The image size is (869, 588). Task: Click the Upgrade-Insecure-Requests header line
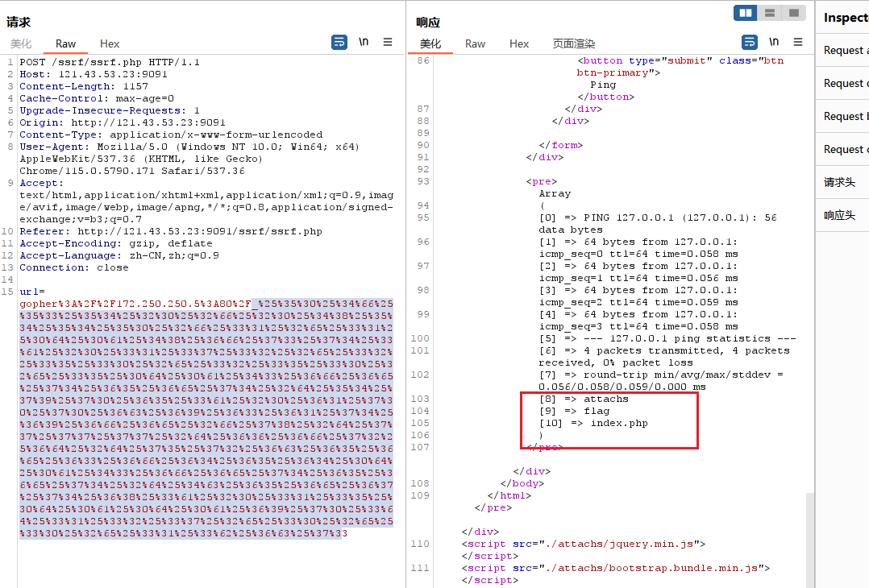110,110
